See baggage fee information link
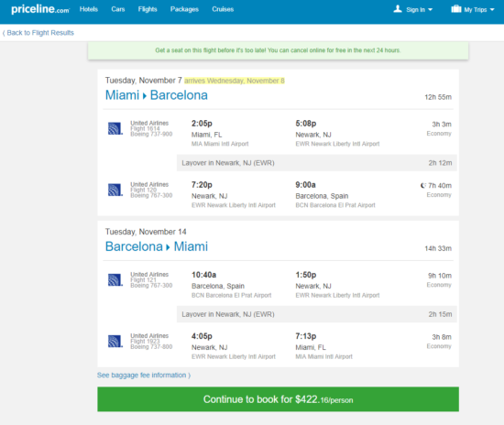 point(144,376)
